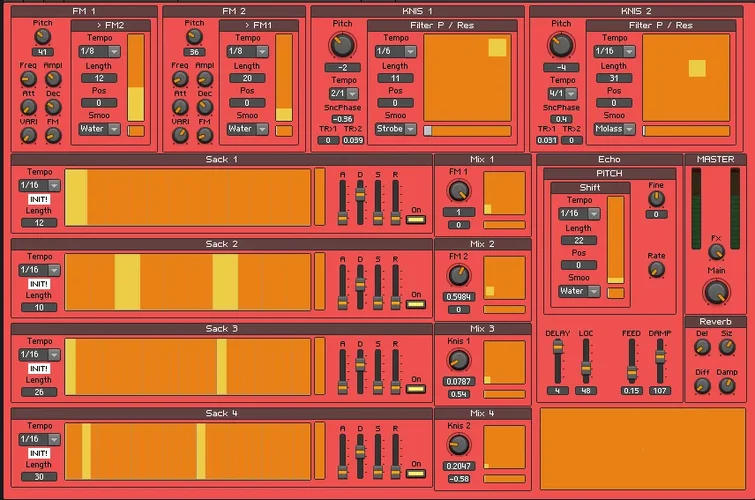Click the Echo LOC slider
Screen dimensions: 755x500
[586, 361]
